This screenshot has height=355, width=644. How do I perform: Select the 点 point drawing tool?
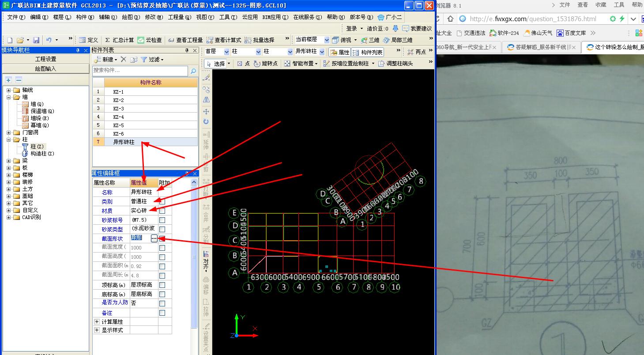(x=244, y=64)
